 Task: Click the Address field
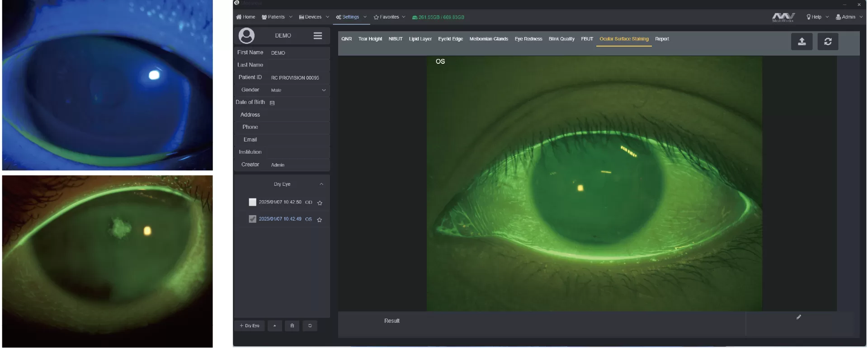pyautogui.click(x=299, y=115)
